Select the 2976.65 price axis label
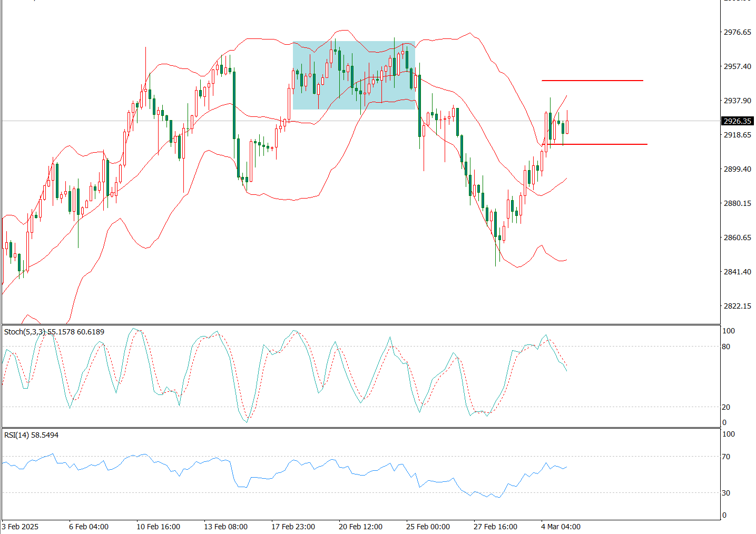 pos(738,32)
